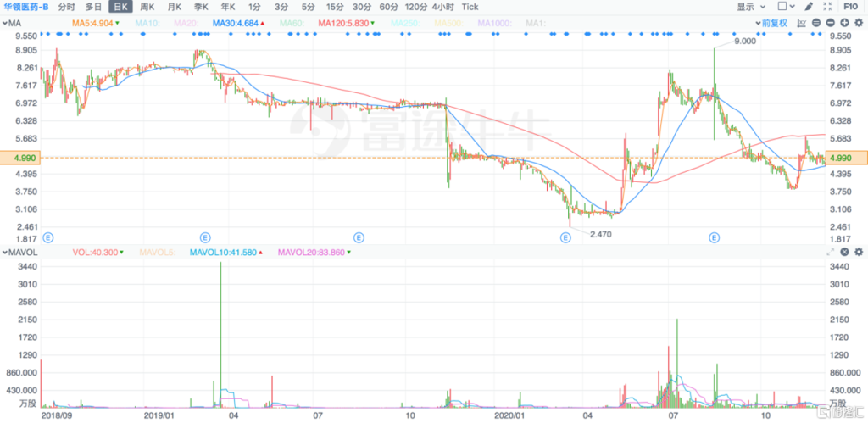Expand the MAVOL panel to full size
This screenshot has height=423, width=868.
coord(831,252)
